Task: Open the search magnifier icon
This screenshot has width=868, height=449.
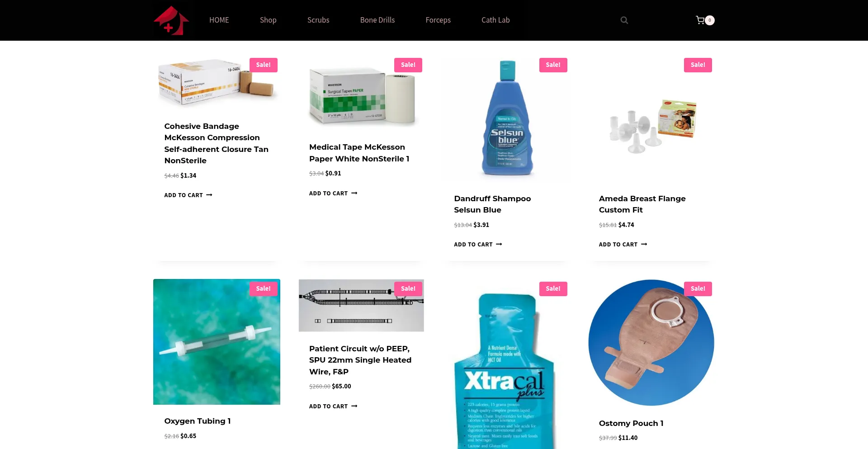Action: [x=624, y=20]
